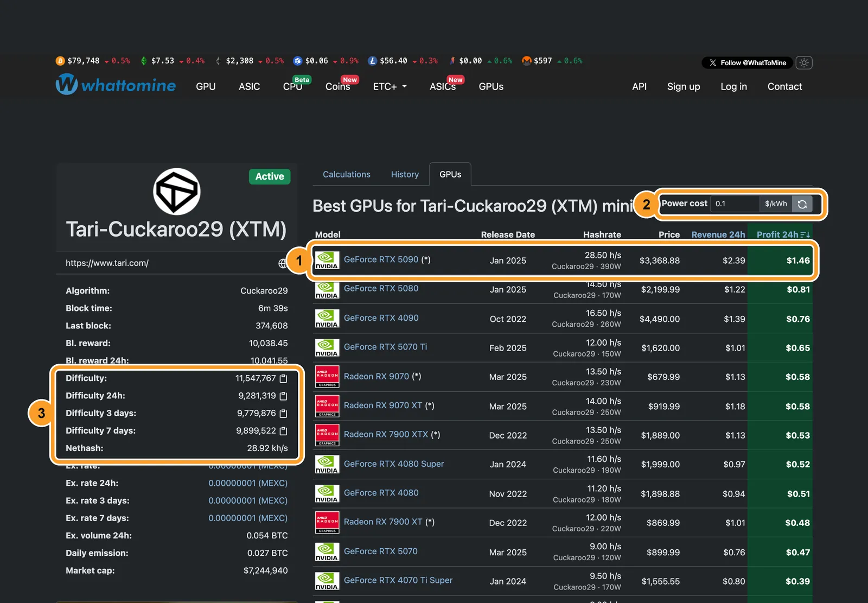Copy the Difficulty value with clipboard icon
This screenshot has width=868, height=603.
pos(283,378)
